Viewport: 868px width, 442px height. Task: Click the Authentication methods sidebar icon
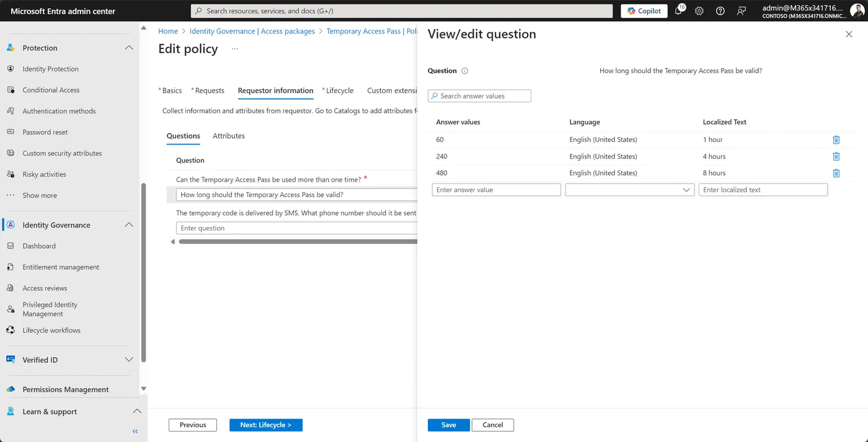click(11, 111)
